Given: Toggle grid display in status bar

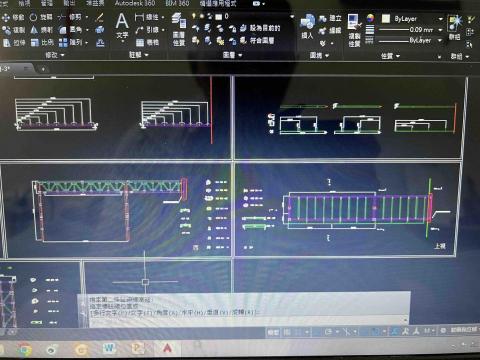Looking at the screenshot, I should tap(287, 332).
